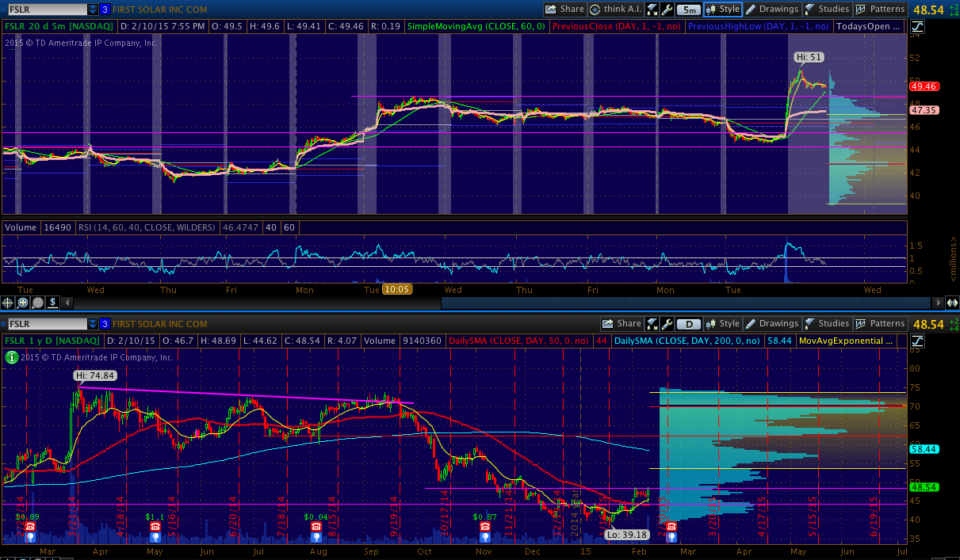Click the green info icon on lower chart
960x560 pixels.
(11, 357)
